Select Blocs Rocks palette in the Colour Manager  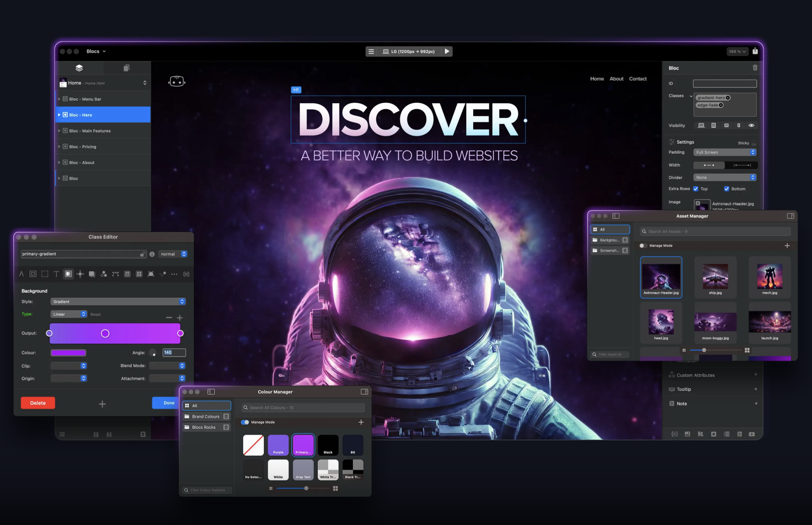tap(206, 427)
